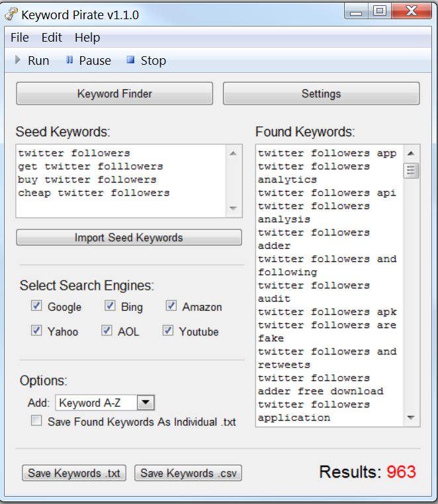The image size is (438, 504).
Task: Click Save Keywords .txt button
Action: (74, 473)
